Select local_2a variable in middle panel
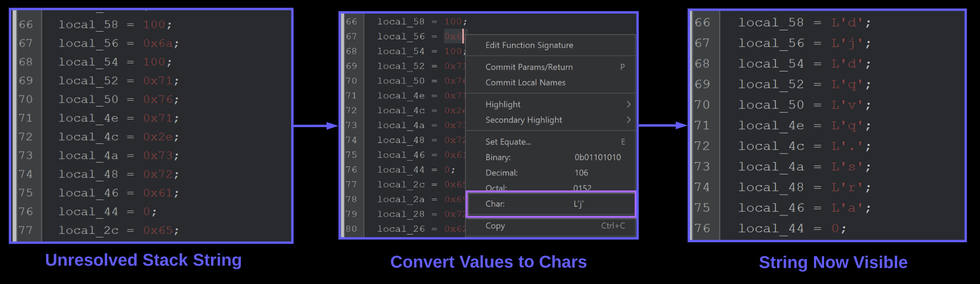 (401, 199)
